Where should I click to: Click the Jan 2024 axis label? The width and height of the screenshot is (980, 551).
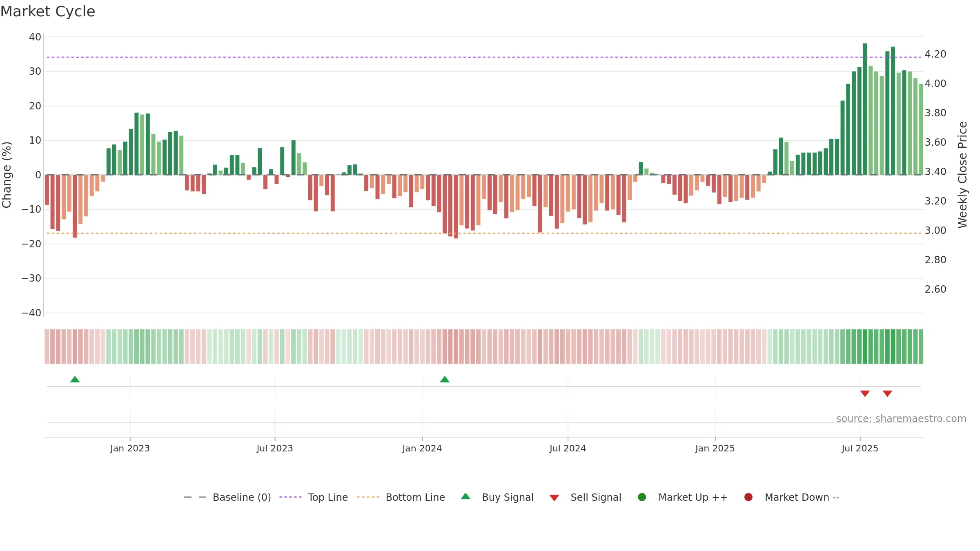pyautogui.click(x=422, y=449)
